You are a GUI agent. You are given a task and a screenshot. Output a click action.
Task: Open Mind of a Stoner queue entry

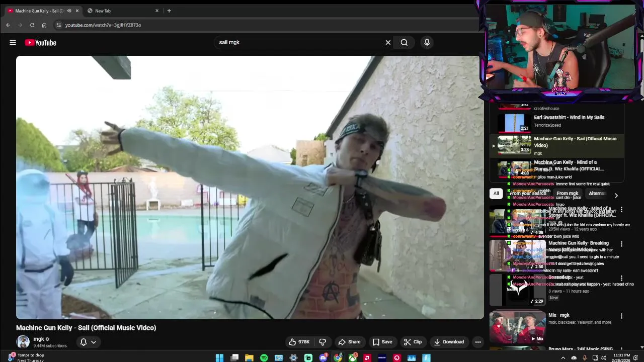(557, 170)
